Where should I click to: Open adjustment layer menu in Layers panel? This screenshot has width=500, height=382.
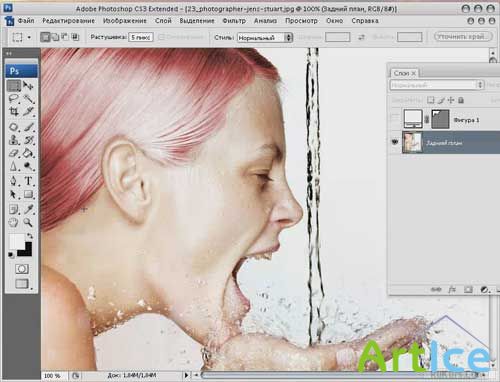pos(484,290)
